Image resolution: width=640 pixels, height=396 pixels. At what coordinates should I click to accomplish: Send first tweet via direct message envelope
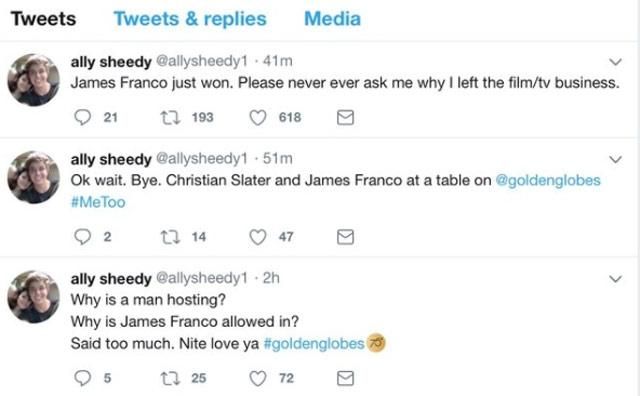tap(345, 118)
